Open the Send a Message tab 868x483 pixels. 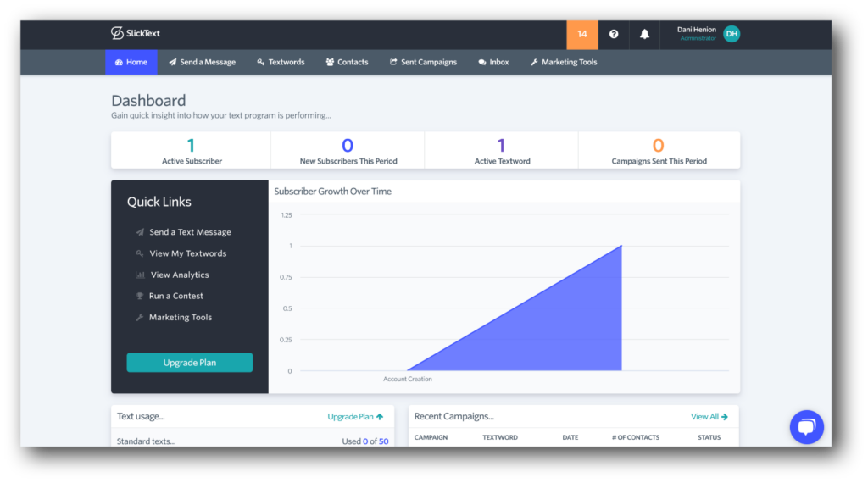(x=202, y=62)
